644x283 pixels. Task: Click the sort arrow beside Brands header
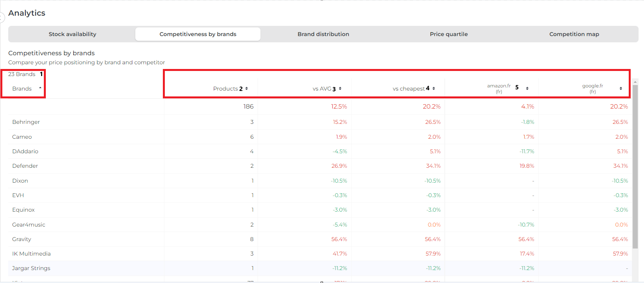tap(40, 88)
